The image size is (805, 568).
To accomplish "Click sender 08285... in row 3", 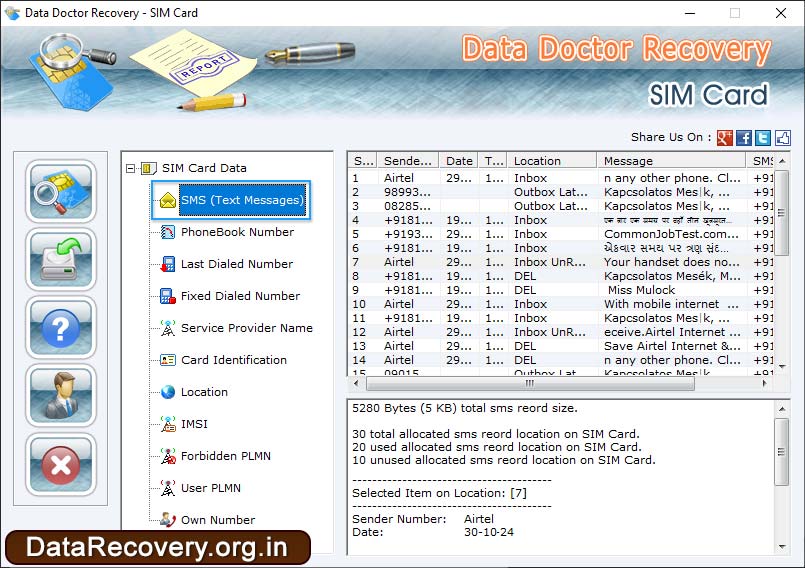I will (x=407, y=206).
